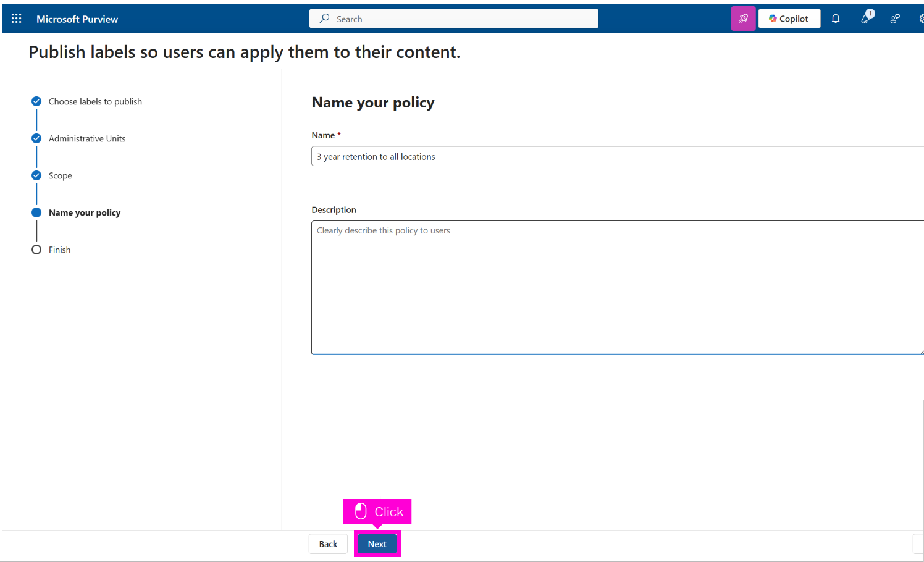
Task: Jump back to the Scope step
Action: point(61,175)
